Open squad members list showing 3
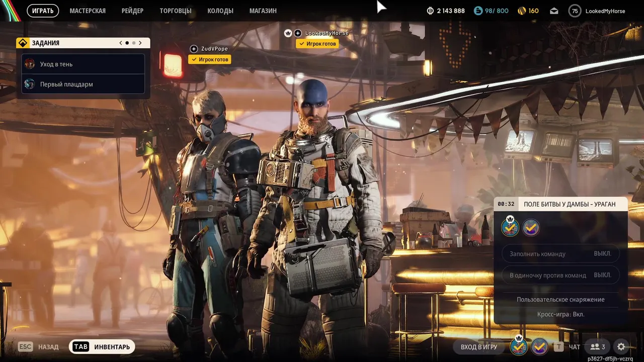 click(598, 347)
